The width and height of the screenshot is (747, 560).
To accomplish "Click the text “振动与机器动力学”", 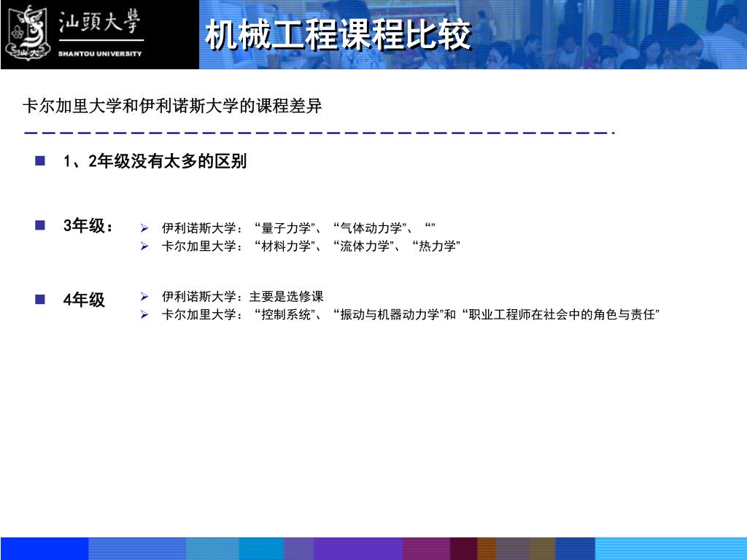I will coord(389,314).
